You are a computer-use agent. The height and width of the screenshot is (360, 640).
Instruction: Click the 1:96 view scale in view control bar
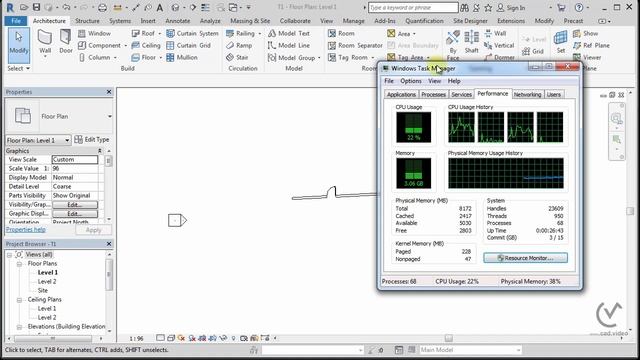[136, 338]
